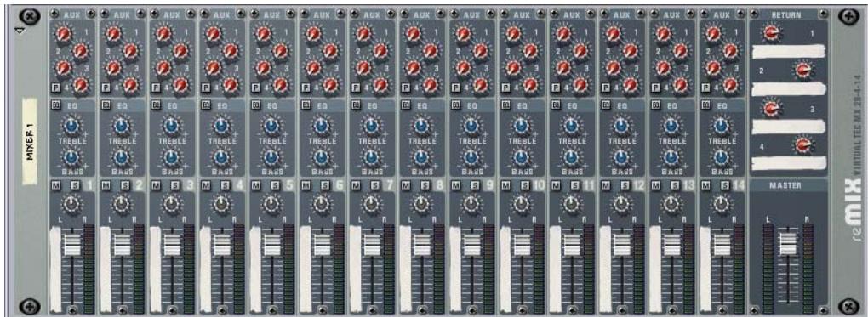Image resolution: width=868 pixels, height=317 pixels.
Task: Enable the EQ button on channel 1
Action: point(55,105)
